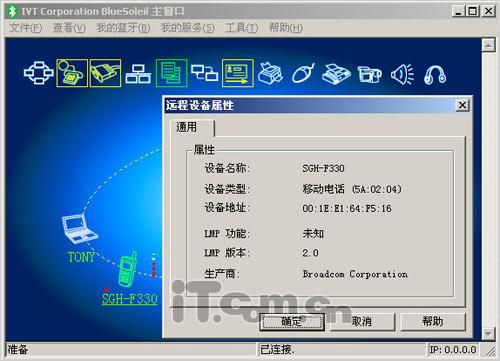Viewport: 500px width, 361px height.
Task: Select the Dial-up Networking service icon
Action: click(x=72, y=73)
